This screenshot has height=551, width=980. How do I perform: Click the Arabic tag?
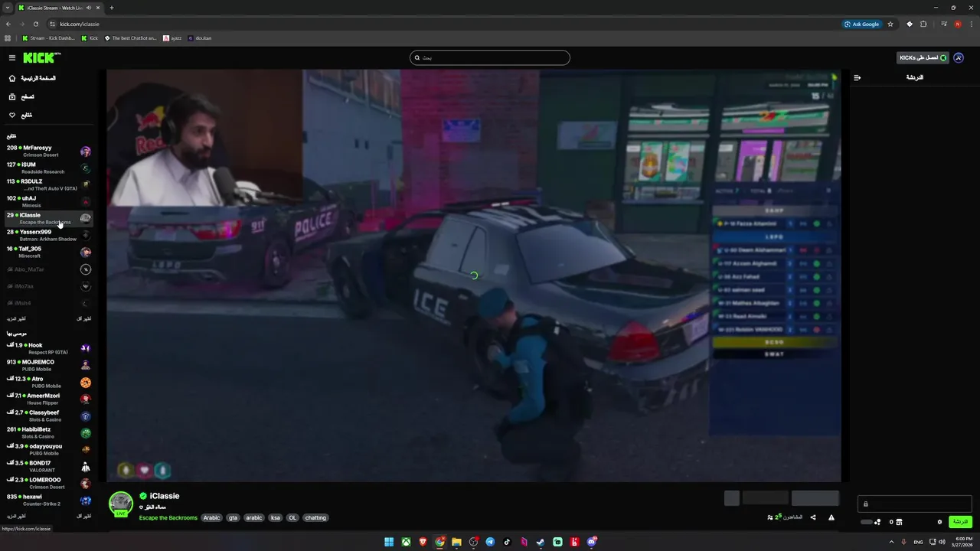211,518
